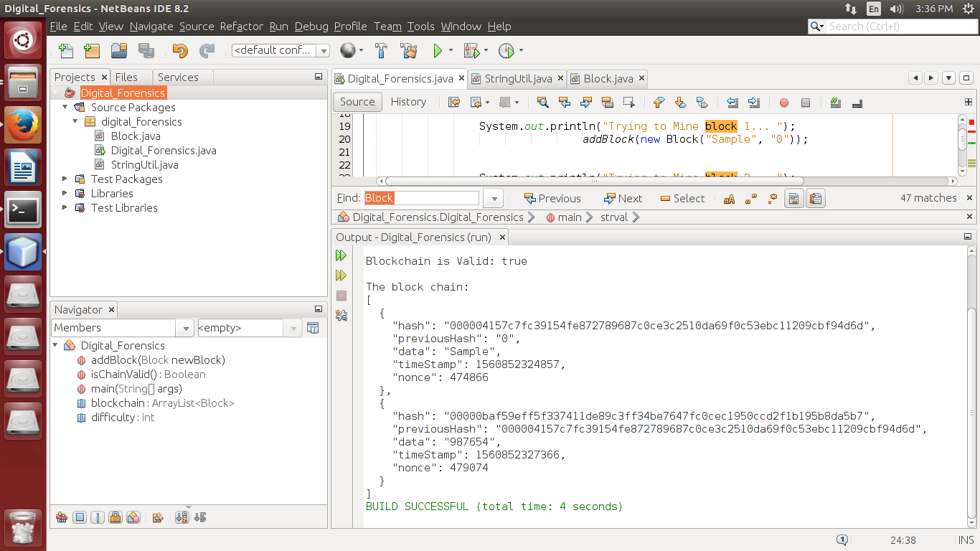Click the Find Selection magnifier icon in editor toolbar
980x551 pixels.
click(x=543, y=103)
